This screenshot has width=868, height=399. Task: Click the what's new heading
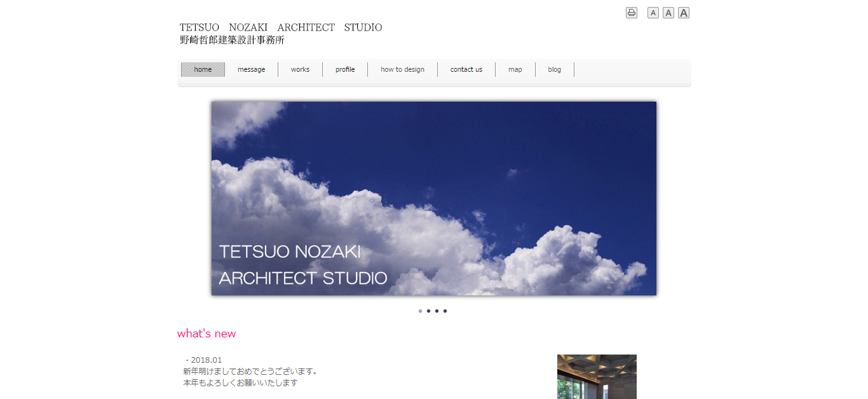(x=207, y=334)
